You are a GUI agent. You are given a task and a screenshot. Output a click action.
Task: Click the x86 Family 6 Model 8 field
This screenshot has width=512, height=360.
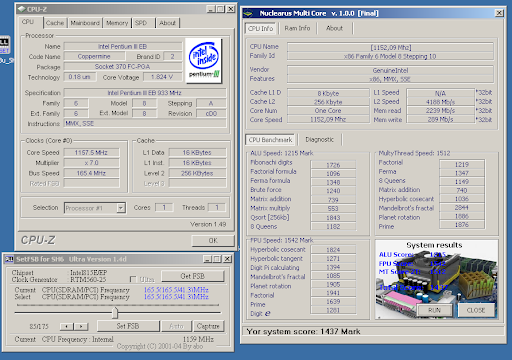point(390,56)
